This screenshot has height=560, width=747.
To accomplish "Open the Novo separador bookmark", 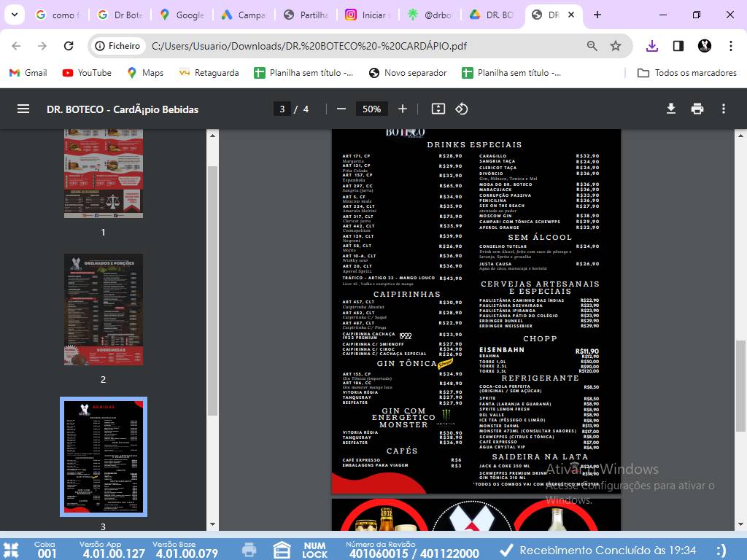I will click(408, 72).
